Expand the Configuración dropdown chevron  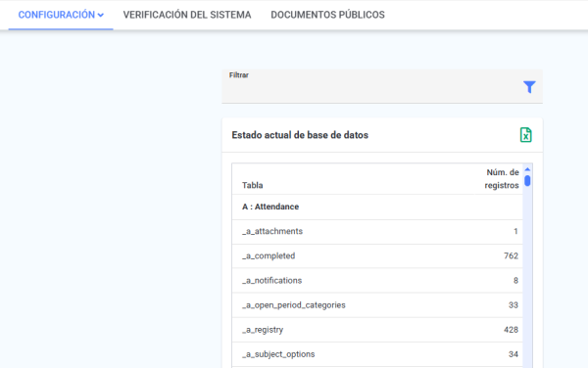(101, 15)
